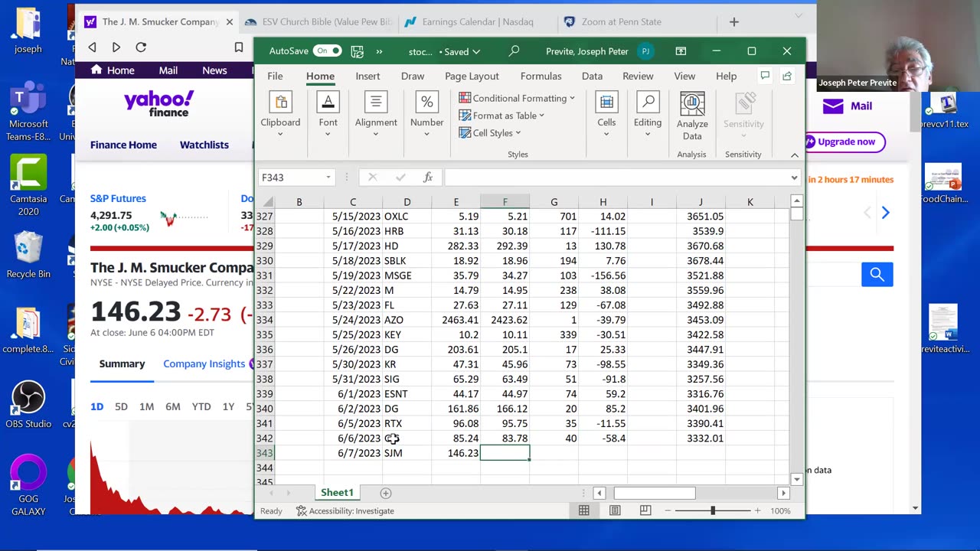Open the Formulas tab
Screen dimensions: 980x551
coord(541,76)
